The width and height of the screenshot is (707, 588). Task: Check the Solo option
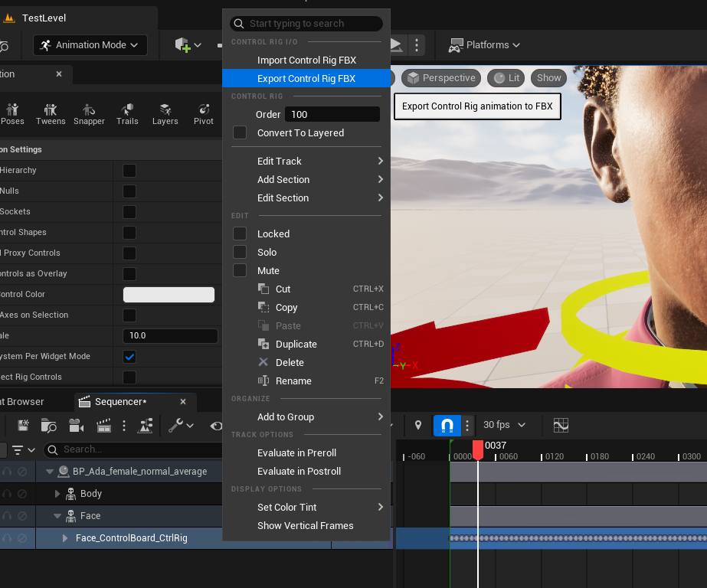click(240, 252)
